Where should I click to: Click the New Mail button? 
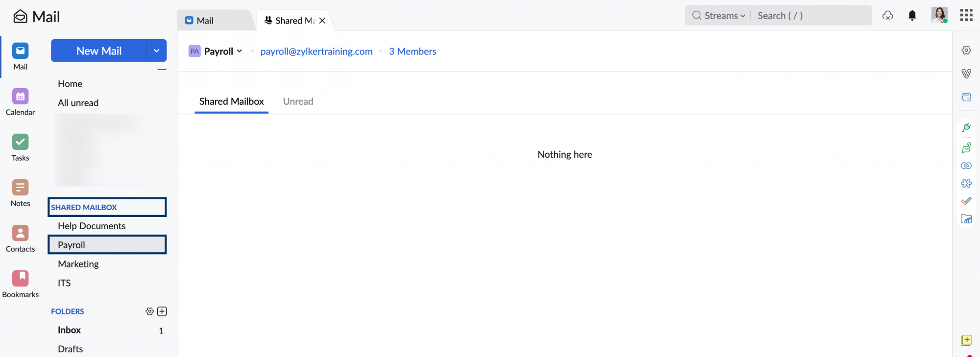[x=99, y=51]
